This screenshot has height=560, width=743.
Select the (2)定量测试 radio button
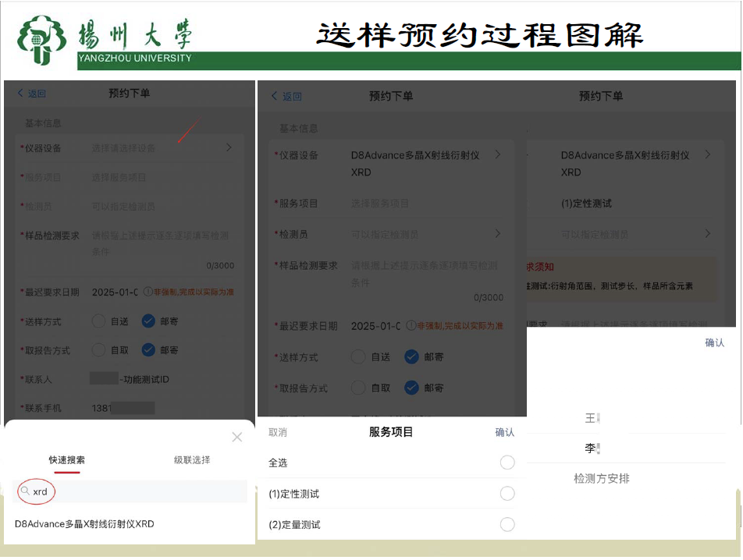(x=507, y=524)
